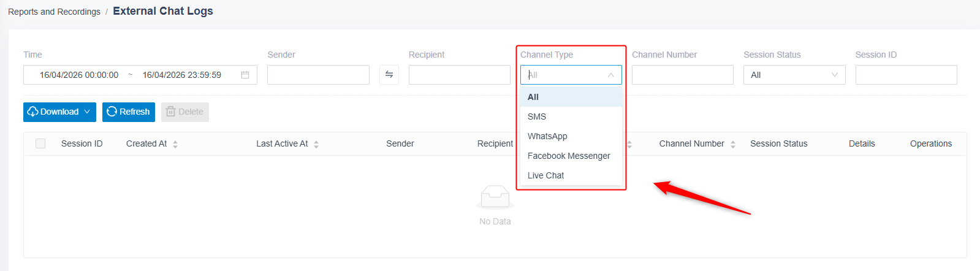Choose SMS channel type option

pos(571,116)
